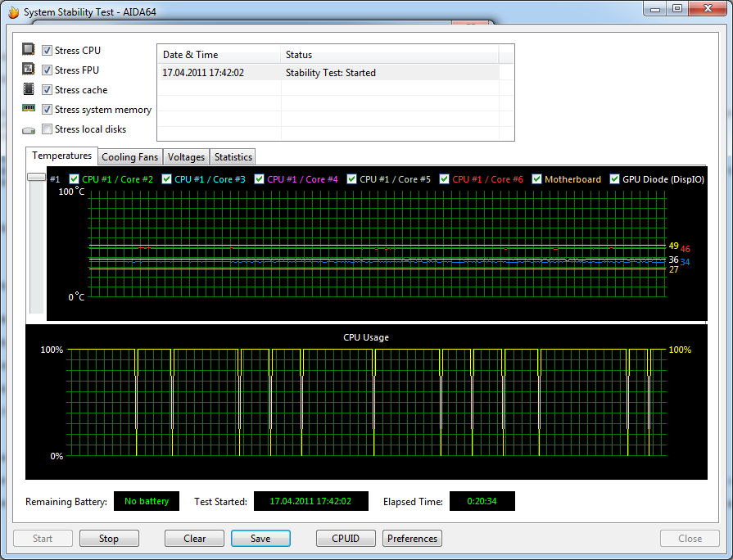Click the Clear button
733x560 pixels.
[x=194, y=539]
